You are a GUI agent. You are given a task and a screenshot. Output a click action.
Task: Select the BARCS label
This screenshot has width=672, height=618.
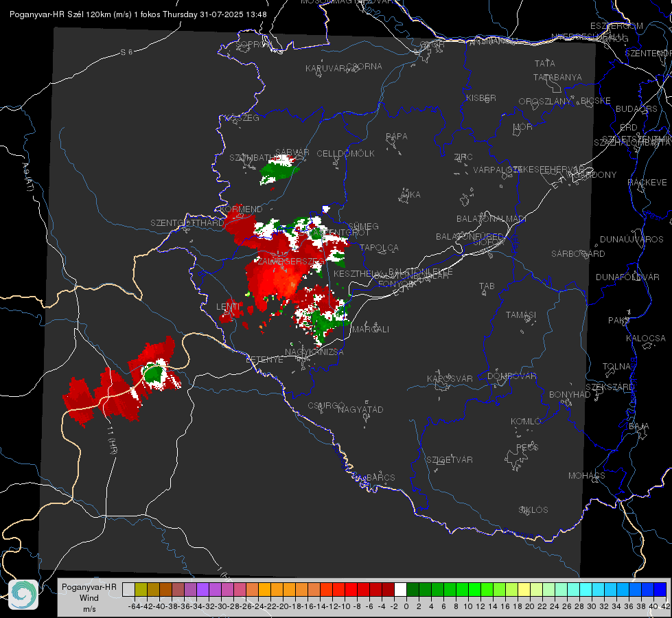[381, 478]
